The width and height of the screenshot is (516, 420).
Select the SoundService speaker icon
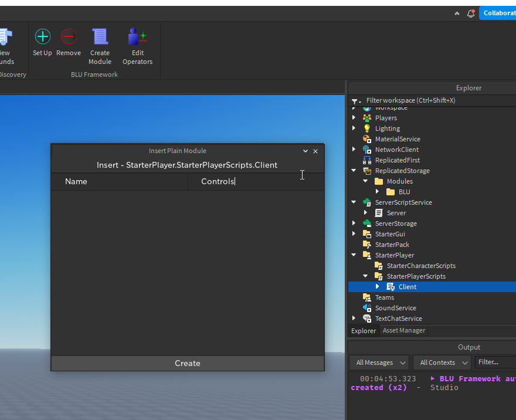[368, 308]
